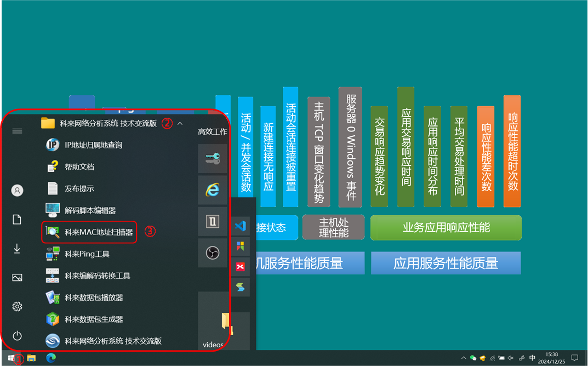Screen dimensions: 588x373
Task: Collapse the 科来网络分析系统 folder group
Action: click(179, 123)
